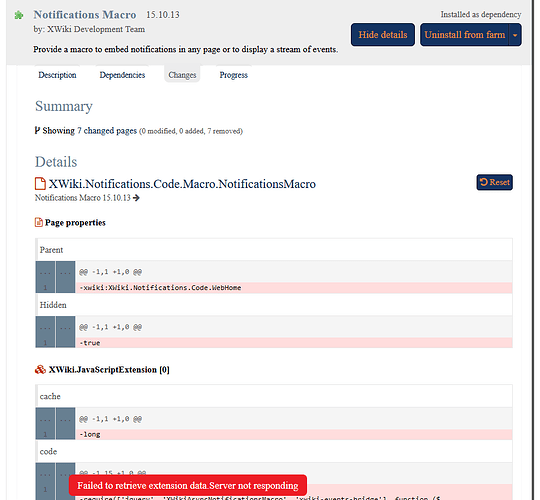Click the Hide details button

(x=383, y=35)
